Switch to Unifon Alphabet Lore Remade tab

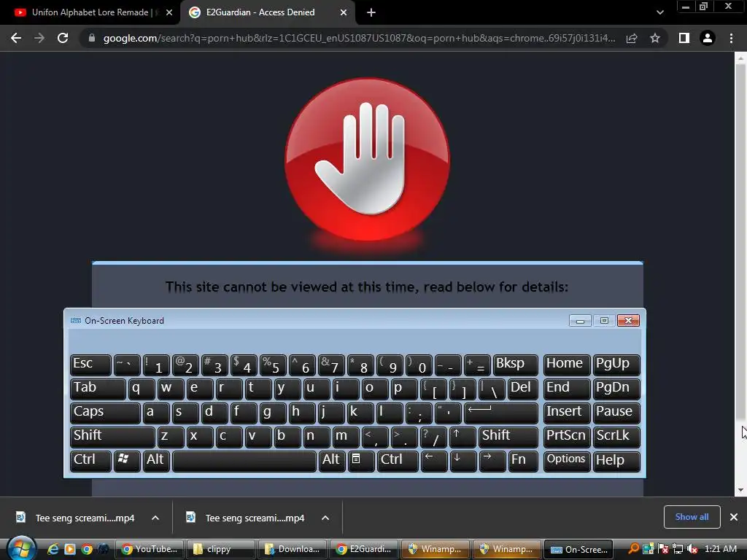pyautogui.click(x=91, y=12)
